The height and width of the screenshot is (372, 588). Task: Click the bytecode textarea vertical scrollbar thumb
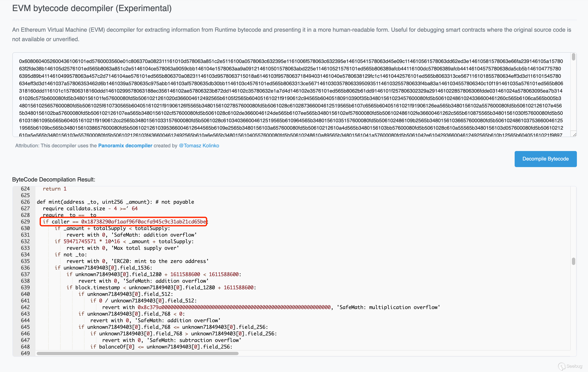(x=573, y=57)
